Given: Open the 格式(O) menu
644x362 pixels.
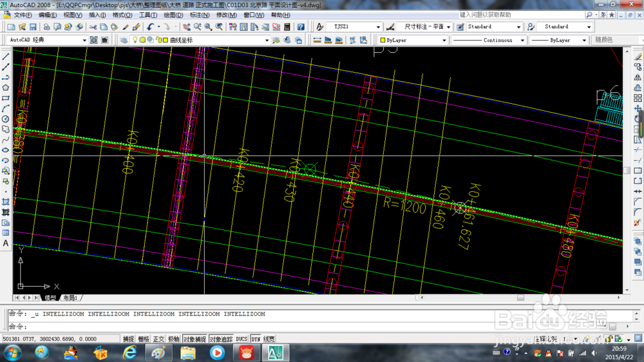Looking at the screenshot, I should point(122,15).
